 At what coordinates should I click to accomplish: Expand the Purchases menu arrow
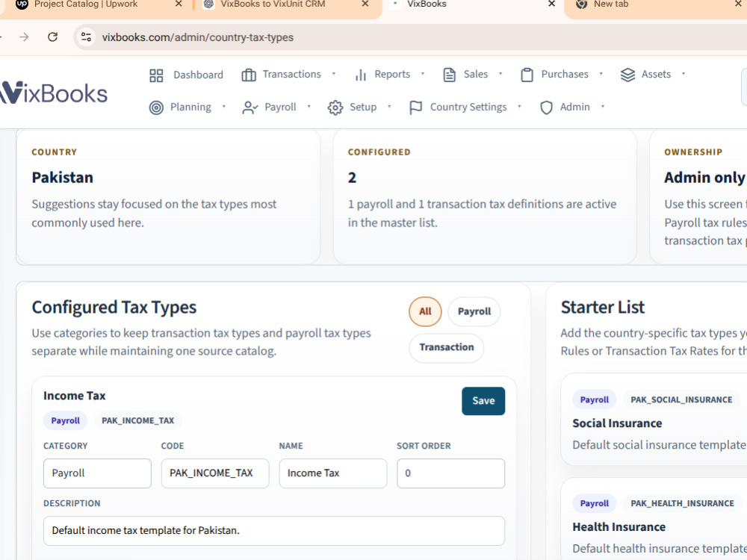point(601,74)
